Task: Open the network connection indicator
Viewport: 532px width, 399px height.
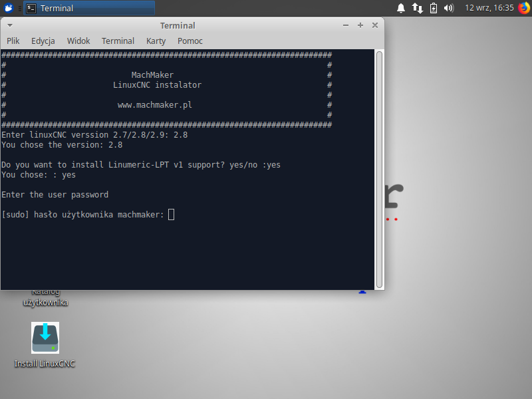Action: (x=418, y=8)
